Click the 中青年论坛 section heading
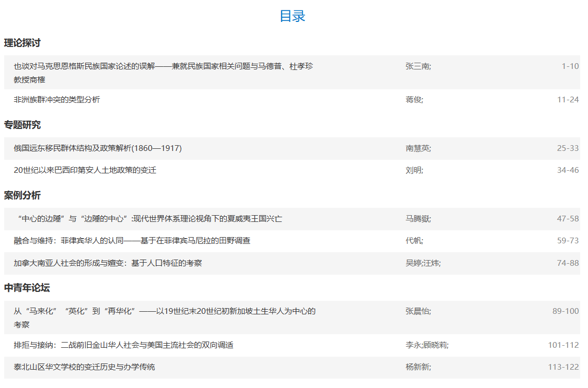The width and height of the screenshot is (588, 388). tap(27, 288)
